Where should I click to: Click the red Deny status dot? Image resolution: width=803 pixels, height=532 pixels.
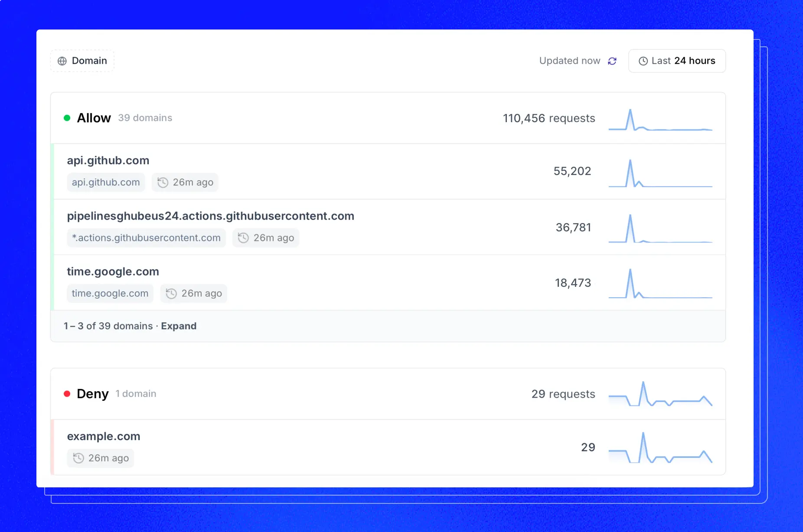click(67, 394)
